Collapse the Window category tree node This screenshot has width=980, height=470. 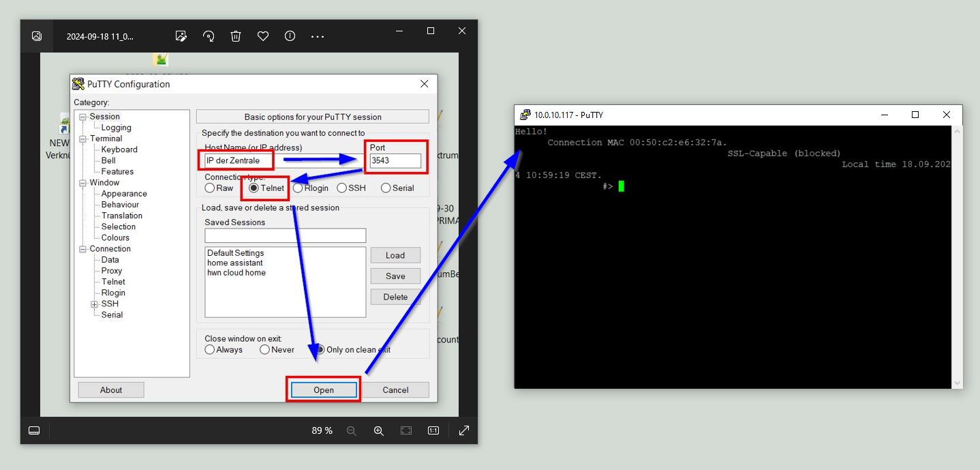[82, 183]
